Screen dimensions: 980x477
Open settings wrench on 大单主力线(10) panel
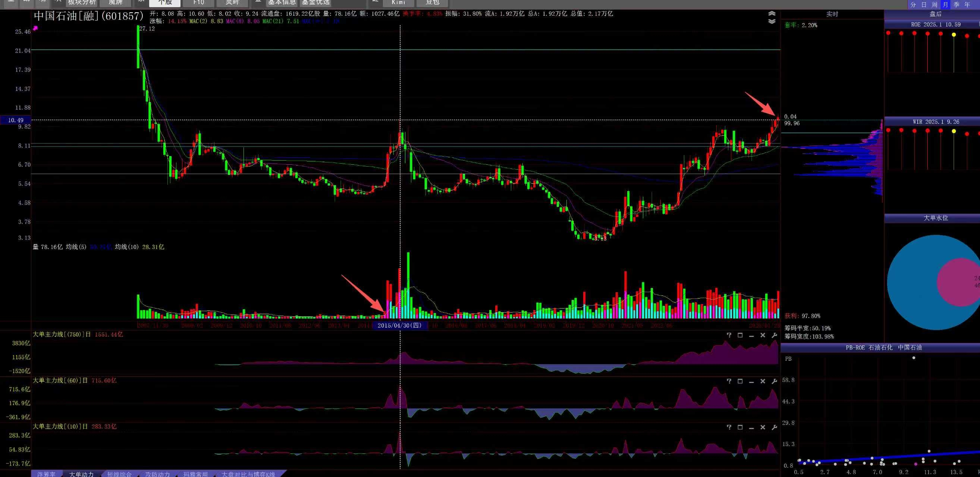coord(774,427)
